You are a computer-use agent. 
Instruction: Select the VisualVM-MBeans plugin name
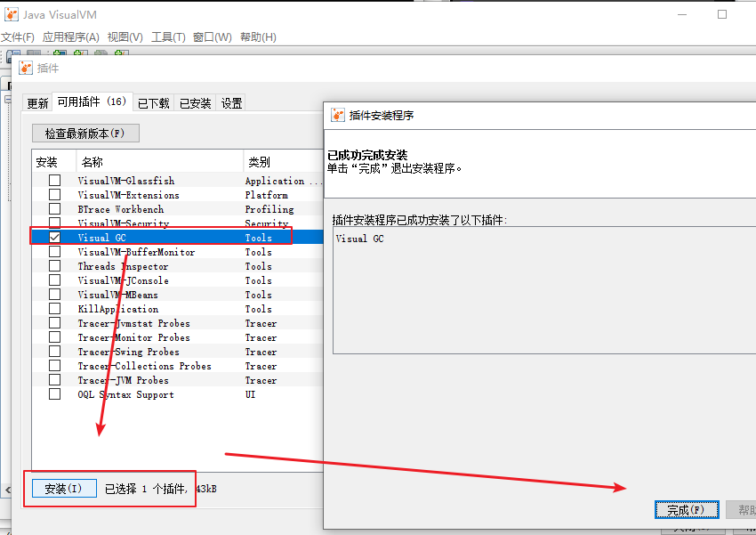pos(117,295)
